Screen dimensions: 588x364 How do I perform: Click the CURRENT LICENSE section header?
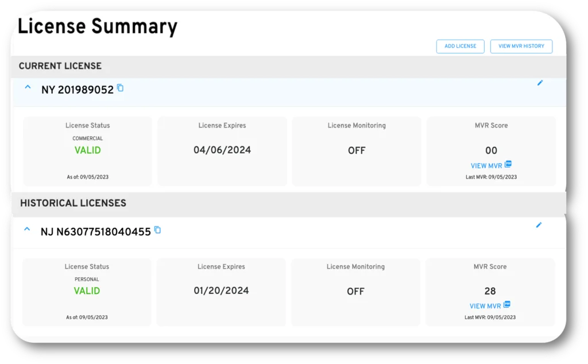(x=60, y=67)
